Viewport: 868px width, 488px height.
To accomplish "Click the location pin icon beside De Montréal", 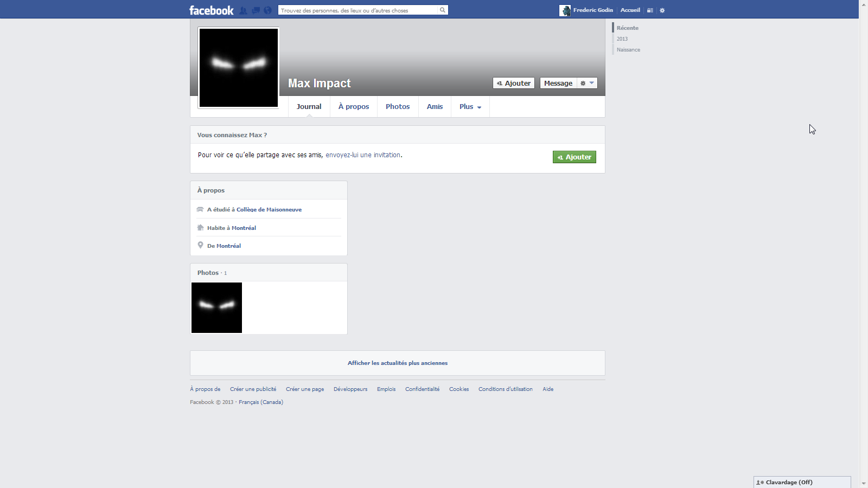I will [200, 245].
